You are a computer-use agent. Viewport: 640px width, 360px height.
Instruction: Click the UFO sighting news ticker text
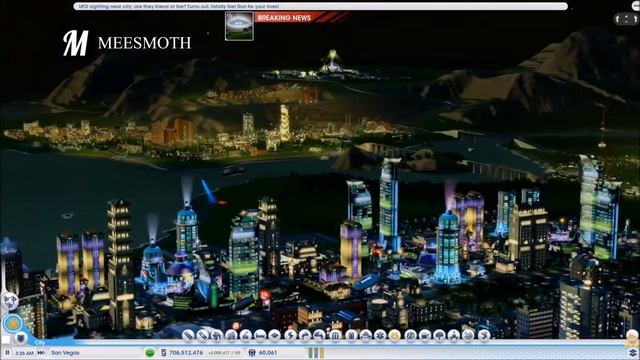click(x=179, y=6)
